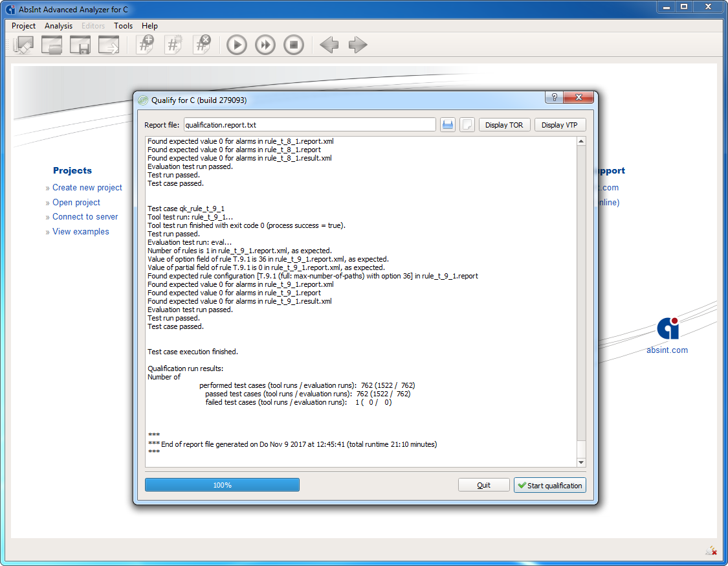The height and width of the screenshot is (566, 728).
Task: Click the report log scrollbar down arrow
Action: pyautogui.click(x=581, y=462)
